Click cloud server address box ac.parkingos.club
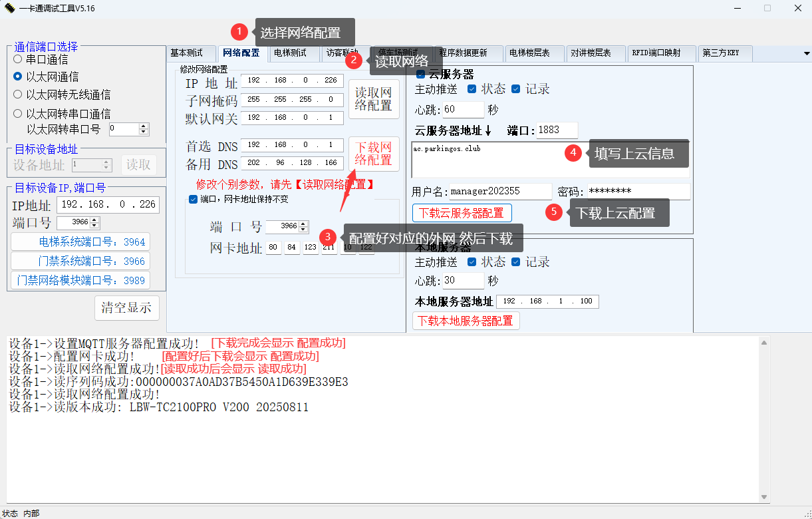The height and width of the screenshot is (519, 812). 551,160
